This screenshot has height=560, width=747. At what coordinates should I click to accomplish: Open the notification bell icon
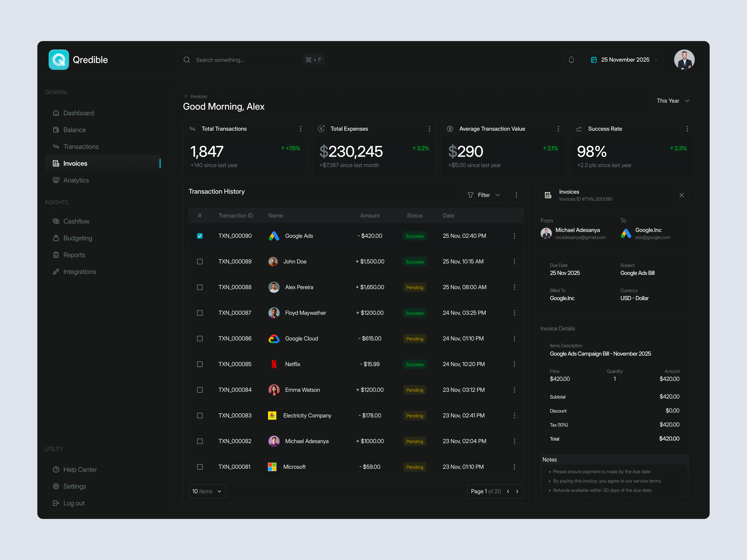tap(571, 60)
